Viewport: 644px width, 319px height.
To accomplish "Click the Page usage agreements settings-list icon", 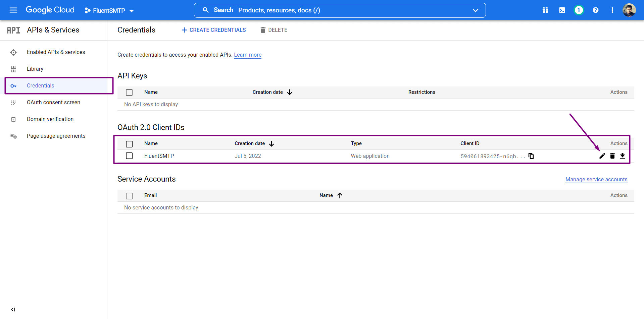I will coord(13,136).
